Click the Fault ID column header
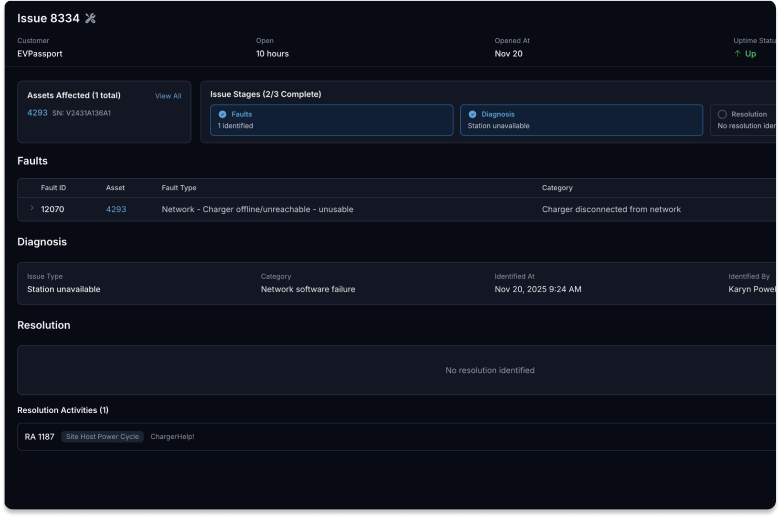 pyautogui.click(x=53, y=188)
